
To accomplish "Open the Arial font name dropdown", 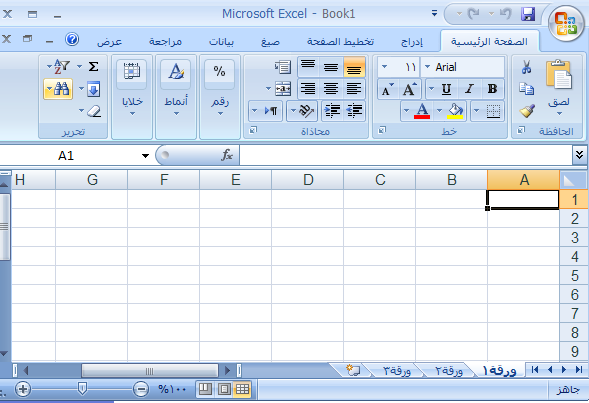I will [x=427, y=67].
